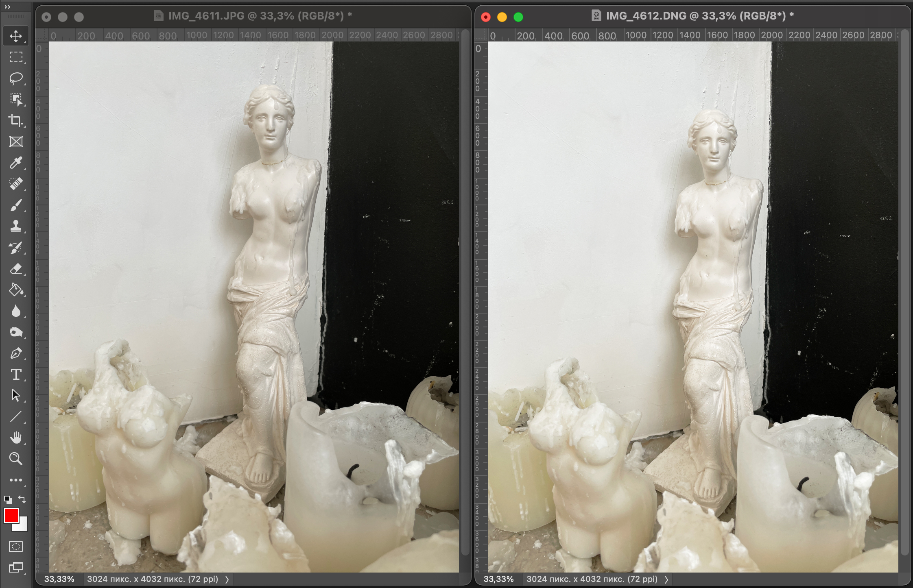Open status bar options arrow in IMG_4612.DNG window
Viewport: 913px width, 588px height.
click(666, 579)
